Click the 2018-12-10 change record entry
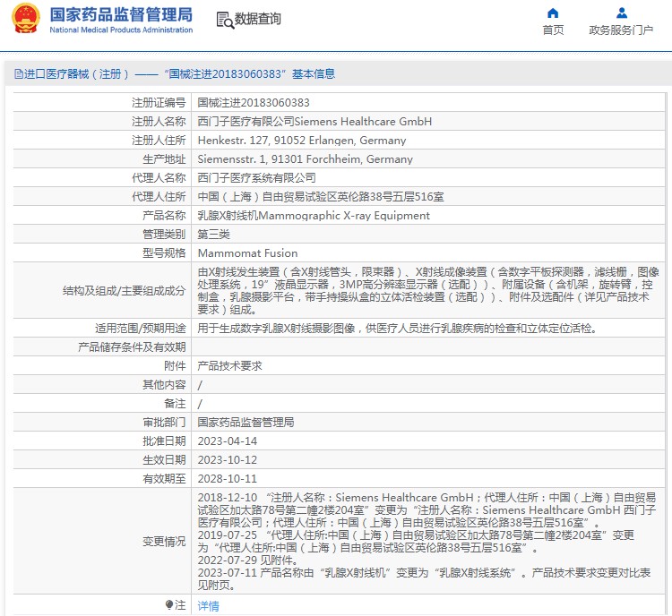This screenshot has height=616, width=672. 426,510
